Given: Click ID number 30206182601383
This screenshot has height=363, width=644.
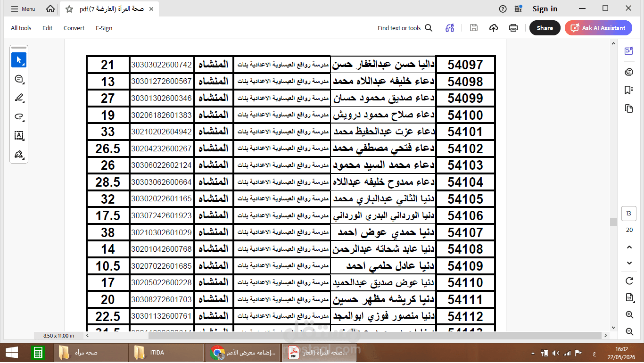Looking at the screenshot, I should point(162,115).
